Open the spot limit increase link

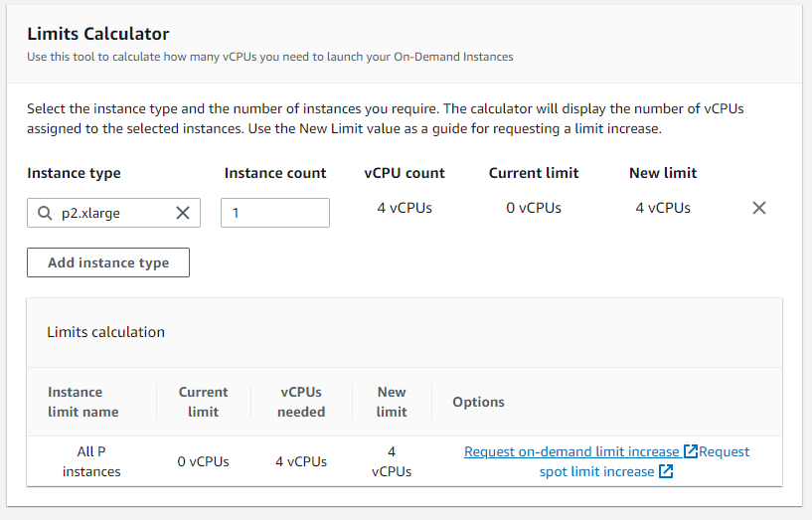[x=596, y=471]
